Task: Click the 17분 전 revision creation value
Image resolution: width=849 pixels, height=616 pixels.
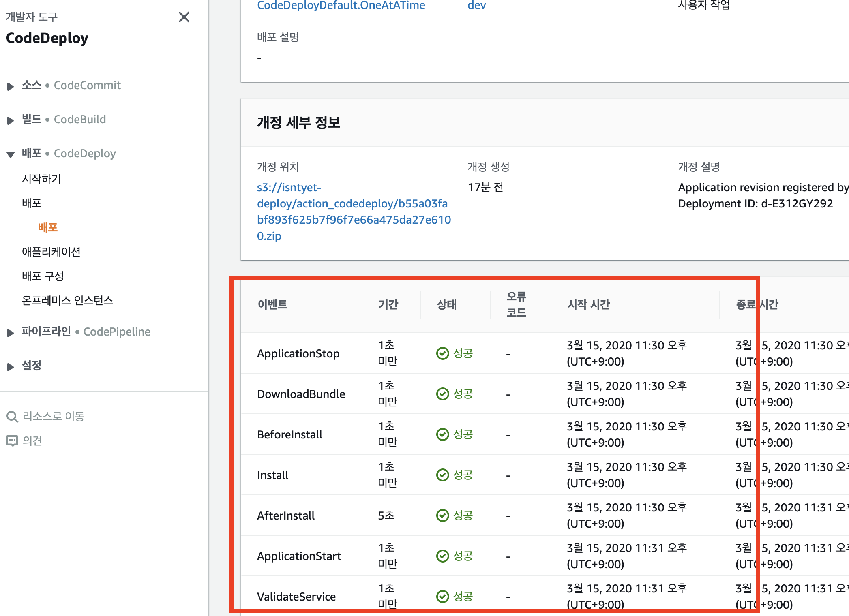Action: click(486, 187)
